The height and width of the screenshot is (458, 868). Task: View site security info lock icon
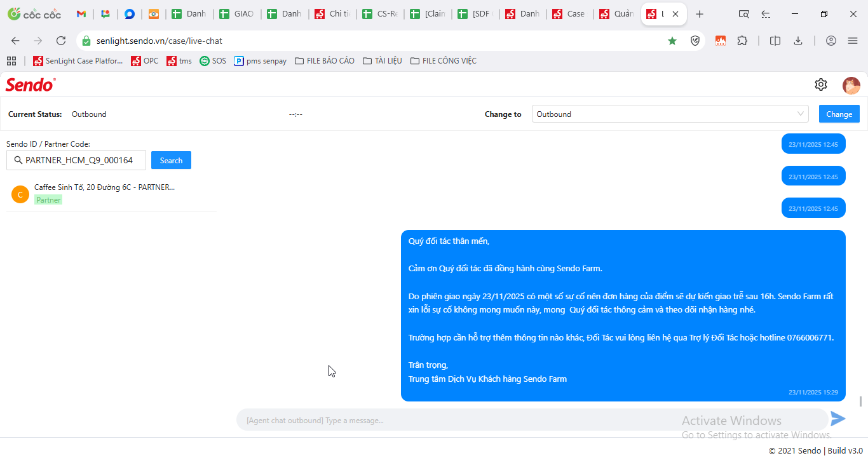pyautogui.click(x=86, y=41)
